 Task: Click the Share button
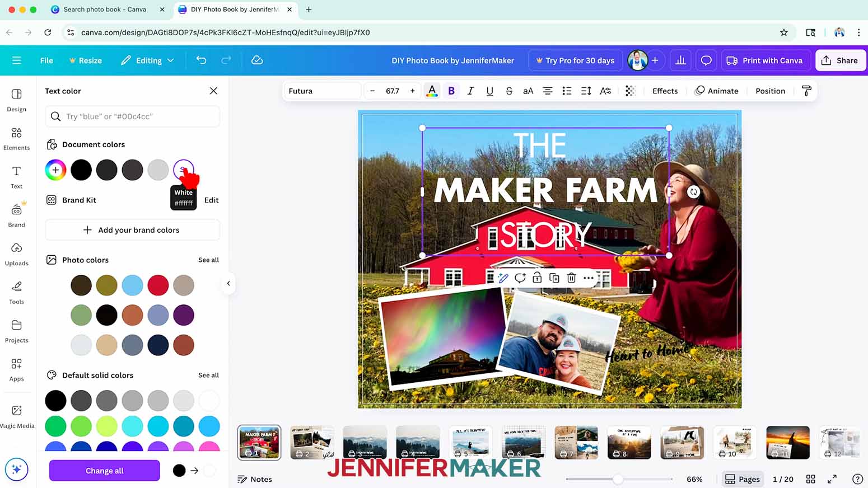tap(840, 60)
